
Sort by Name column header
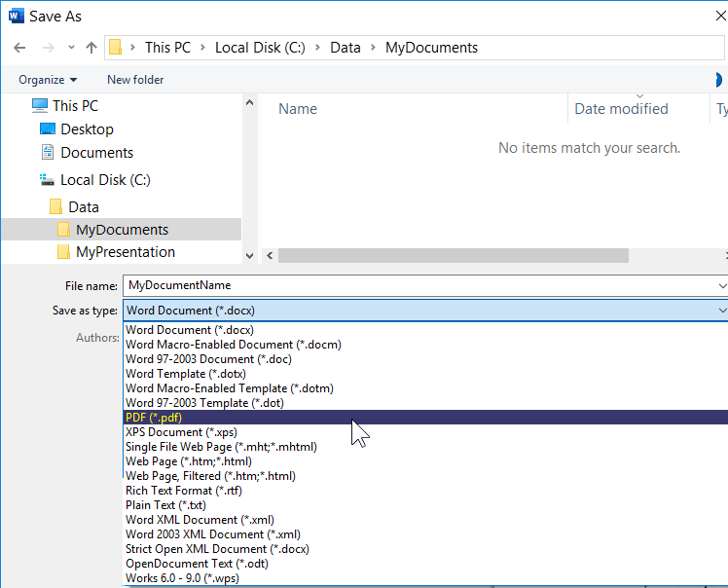(298, 109)
